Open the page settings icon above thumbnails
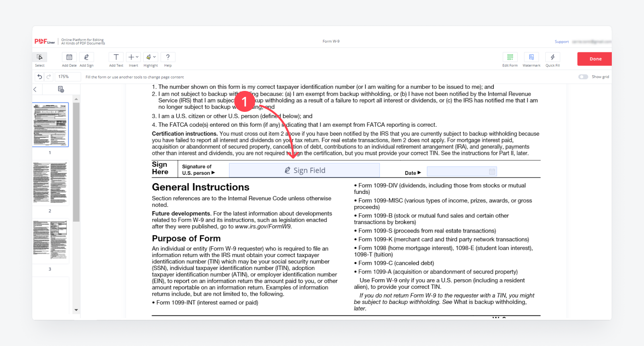The image size is (644, 346). pos(61,89)
